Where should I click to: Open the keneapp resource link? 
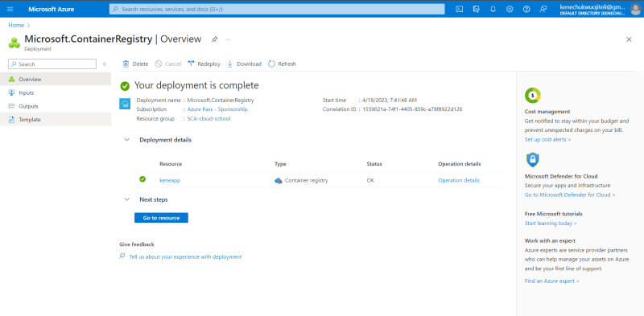[x=170, y=180]
